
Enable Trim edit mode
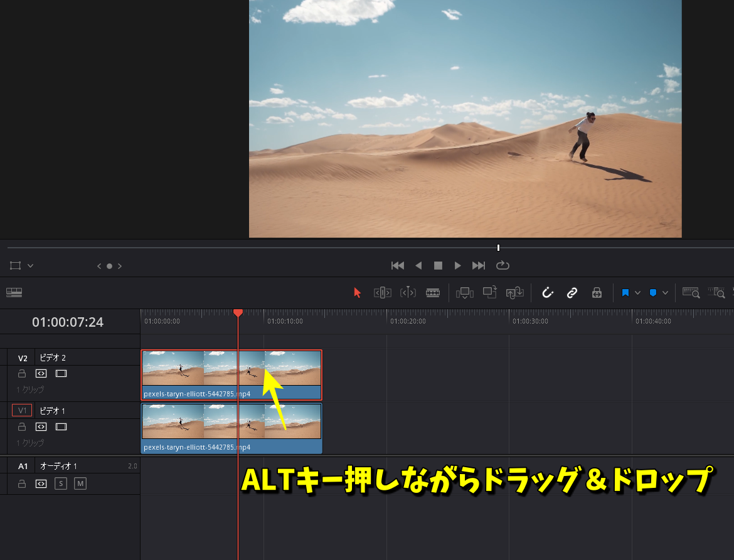pyautogui.click(x=382, y=292)
